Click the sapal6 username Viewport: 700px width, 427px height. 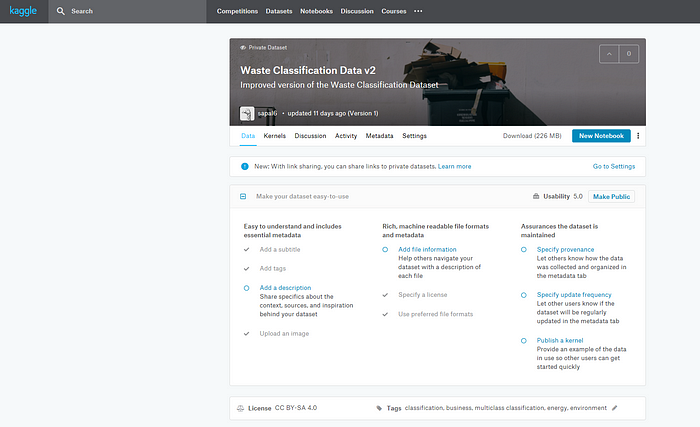click(267, 113)
